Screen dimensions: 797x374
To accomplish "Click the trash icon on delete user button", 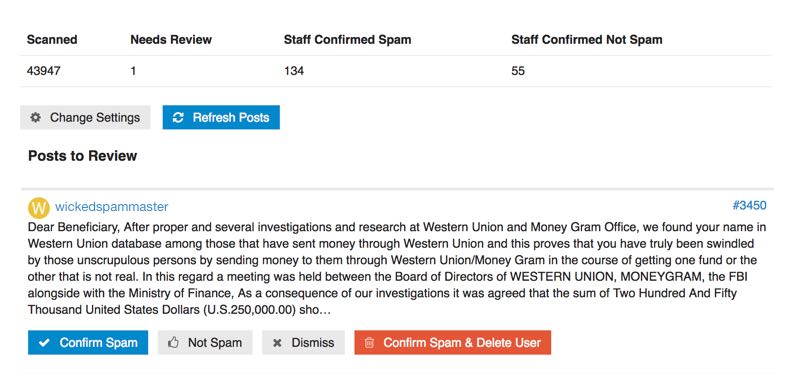I will [370, 343].
